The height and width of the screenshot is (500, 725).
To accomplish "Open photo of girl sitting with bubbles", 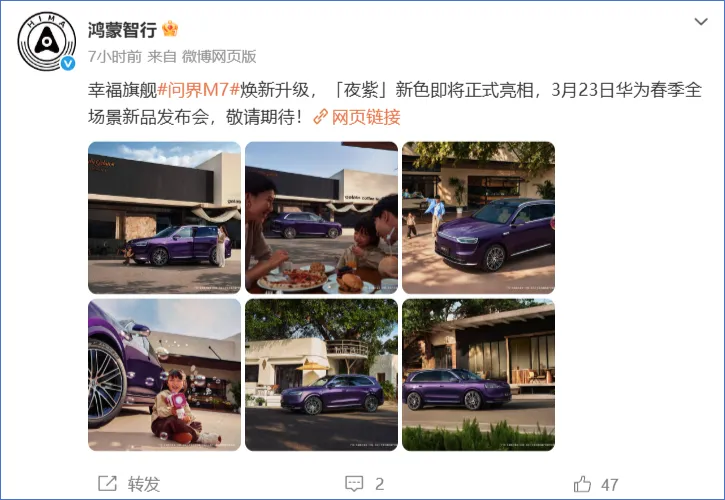I will click(164, 375).
